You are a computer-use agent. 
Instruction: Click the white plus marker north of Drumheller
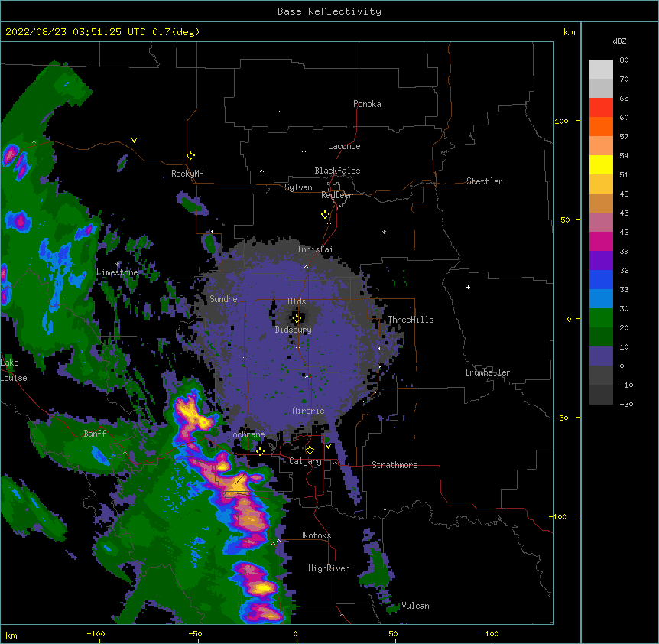point(468,287)
